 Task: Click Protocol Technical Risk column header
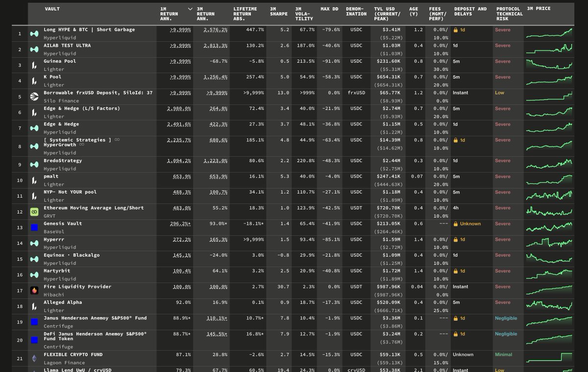coord(510,14)
